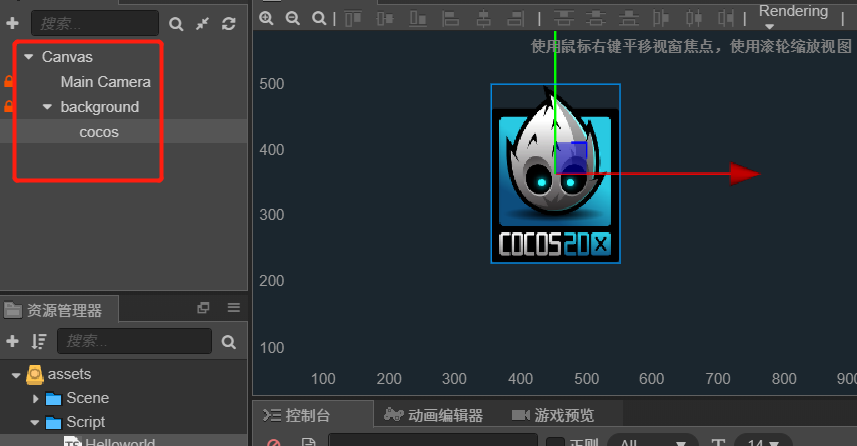
Task: Align selected nodes to top edges
Action: click(353, 19)
